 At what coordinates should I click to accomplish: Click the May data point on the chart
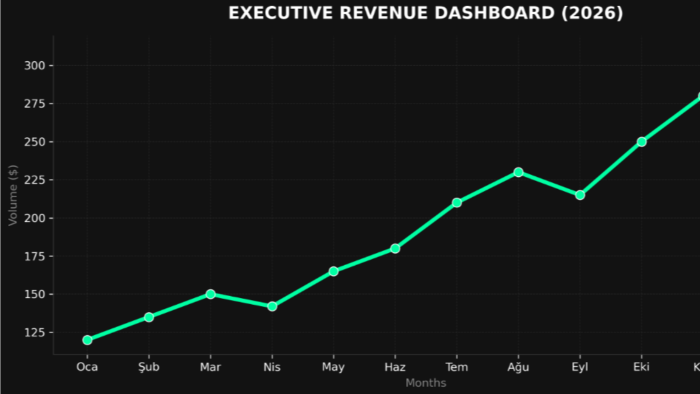pos(333,271)
